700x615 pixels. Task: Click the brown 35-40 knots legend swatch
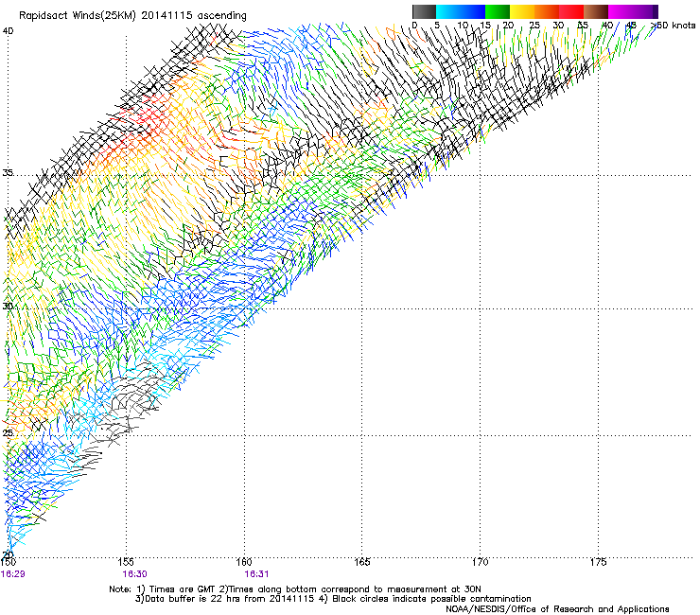point(596,11)
